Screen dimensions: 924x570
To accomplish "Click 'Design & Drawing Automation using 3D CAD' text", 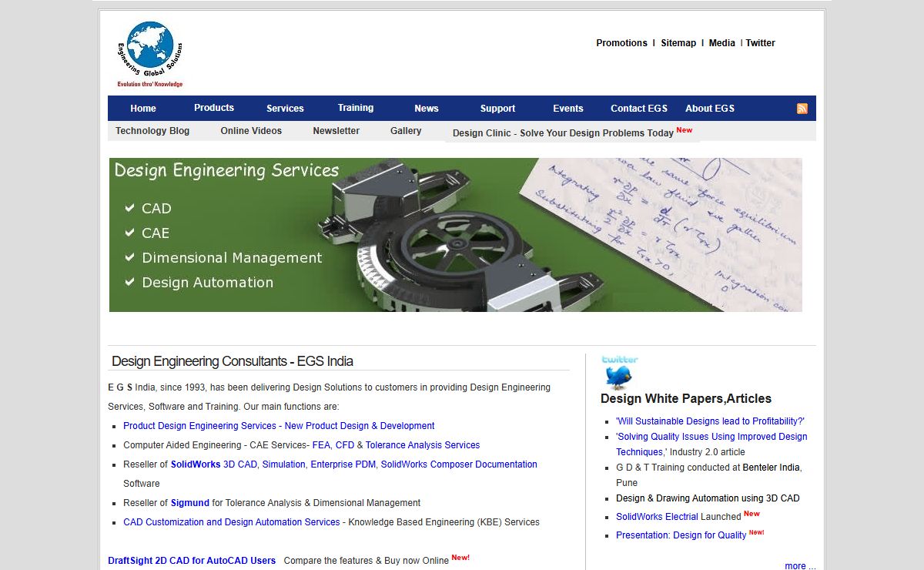I will pos(708,498).
